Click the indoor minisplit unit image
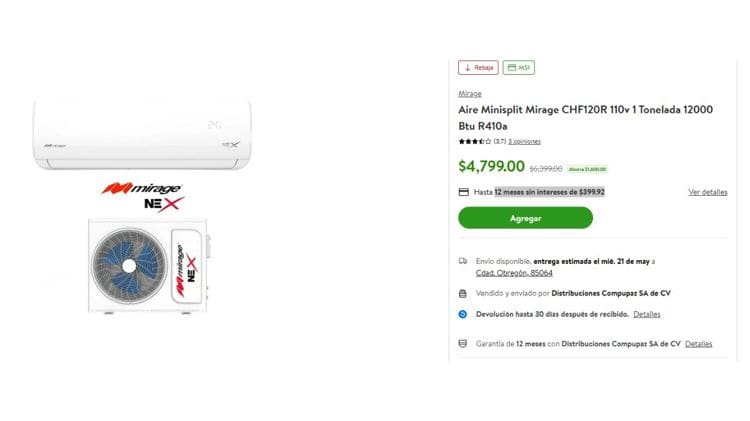Image resolution: width=750 pixels, height=421 pixels. click(142, 131)
